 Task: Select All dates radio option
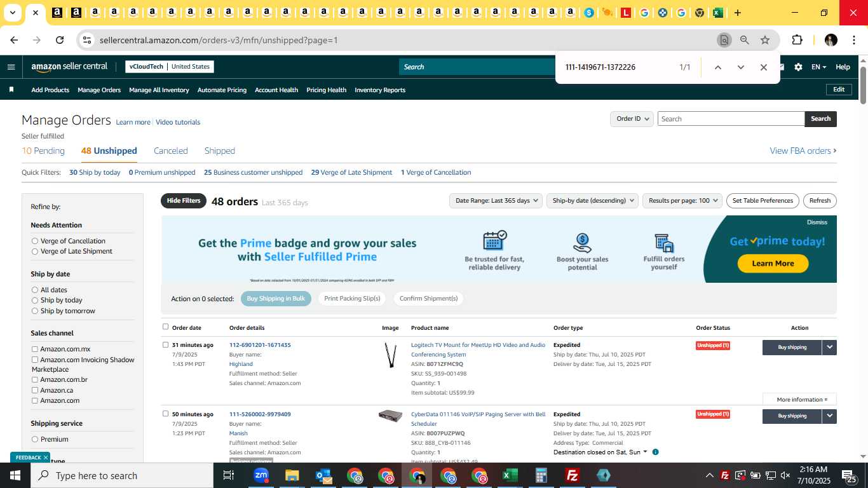click(35, 290)
